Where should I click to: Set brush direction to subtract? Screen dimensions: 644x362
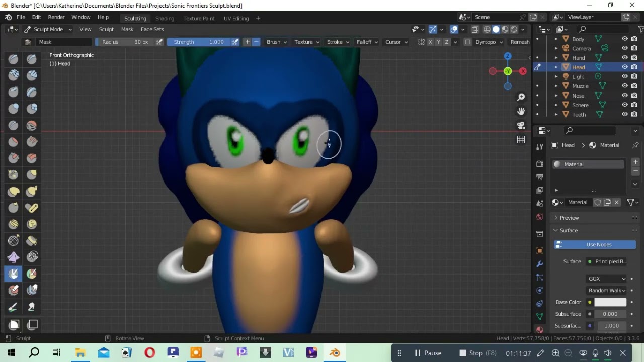click(256, 42)
